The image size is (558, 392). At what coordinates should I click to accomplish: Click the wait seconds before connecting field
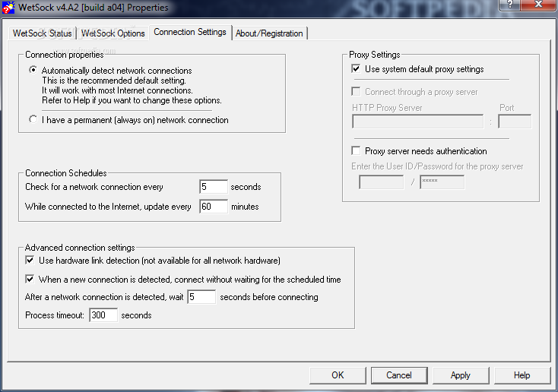[201, 297]
